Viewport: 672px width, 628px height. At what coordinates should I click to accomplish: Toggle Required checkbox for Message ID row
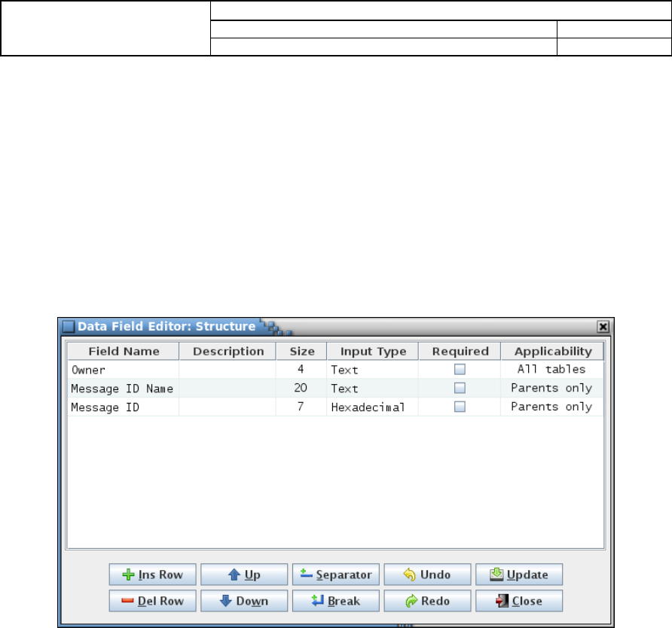(460, 407)
